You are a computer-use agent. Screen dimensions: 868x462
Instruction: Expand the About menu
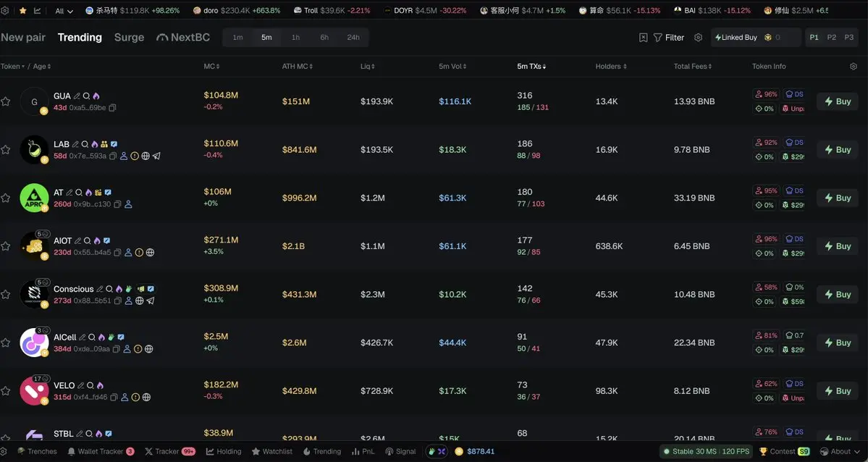point(840,451)
